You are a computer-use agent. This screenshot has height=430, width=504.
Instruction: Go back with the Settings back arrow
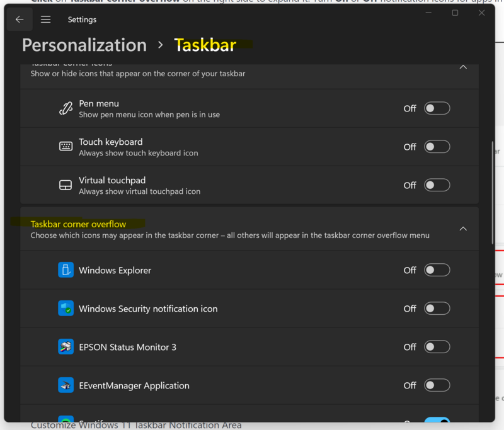[x=20, y=20]
